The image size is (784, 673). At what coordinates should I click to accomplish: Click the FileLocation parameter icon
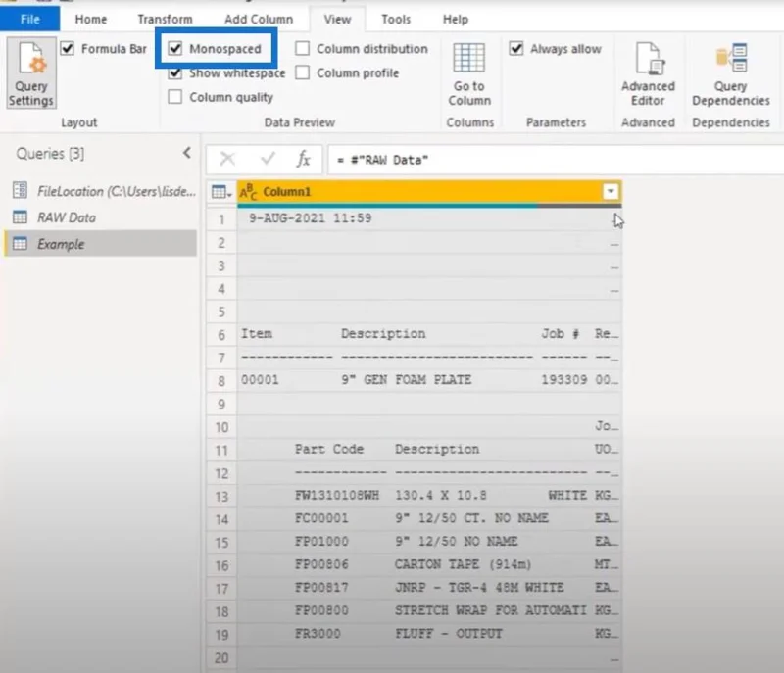click(20, 190)
